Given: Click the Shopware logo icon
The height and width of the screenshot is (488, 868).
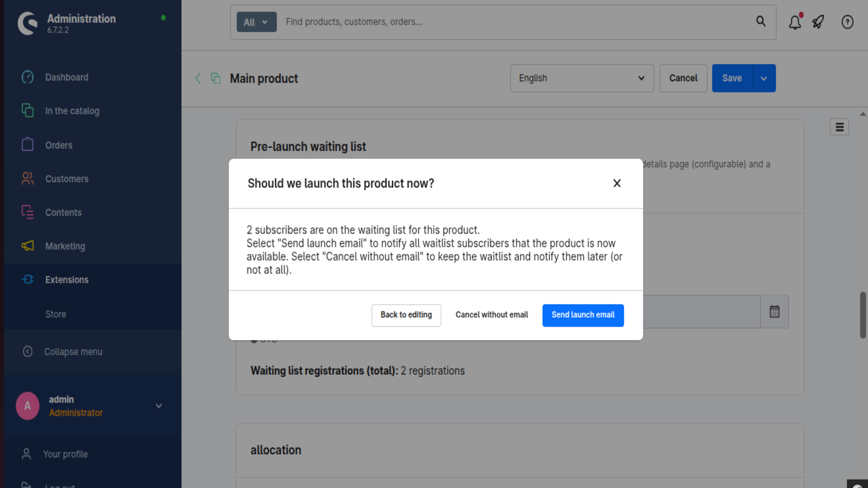Looking at the screenshot, I should [28, 23].
